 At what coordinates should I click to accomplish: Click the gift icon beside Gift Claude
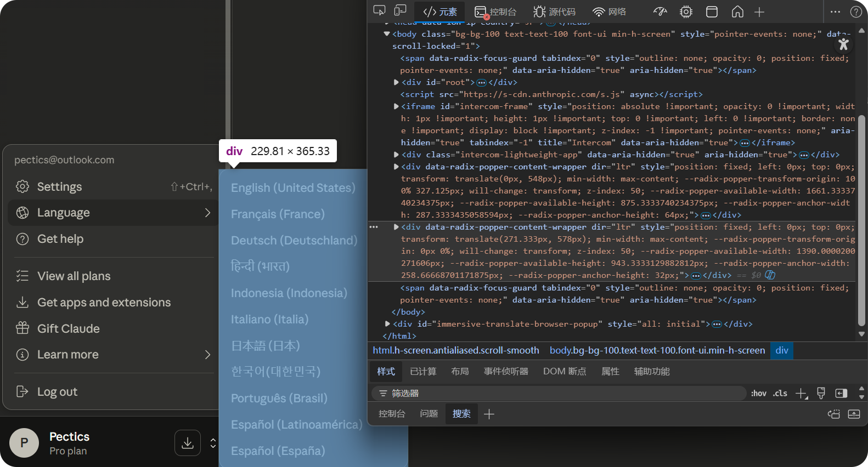pos(22,328)
